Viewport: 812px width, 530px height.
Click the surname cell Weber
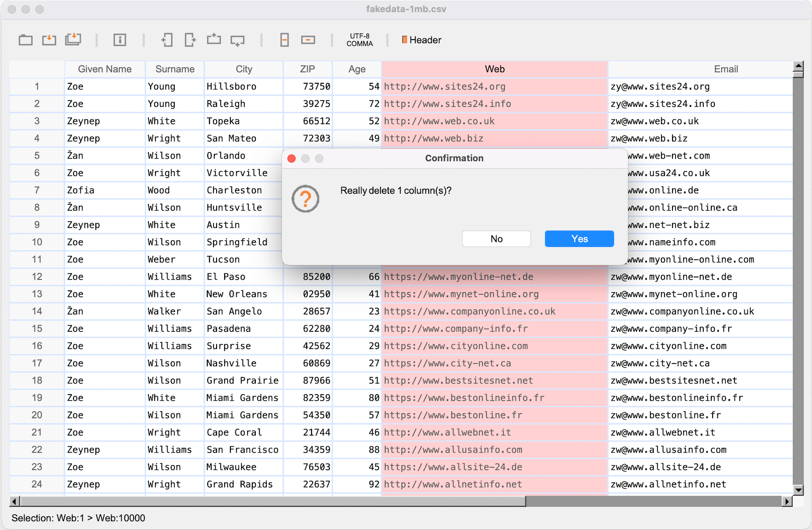pos(175,259)
